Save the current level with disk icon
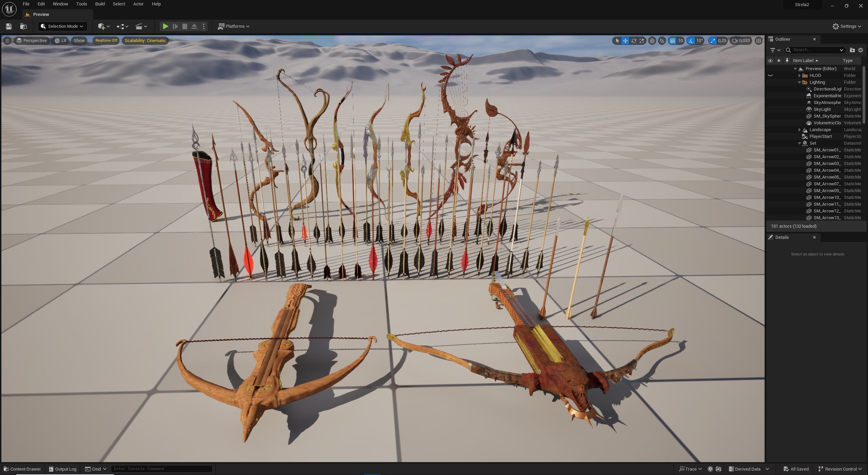The image size is (868, 475). pyautogui.click(x=9, y=26)
